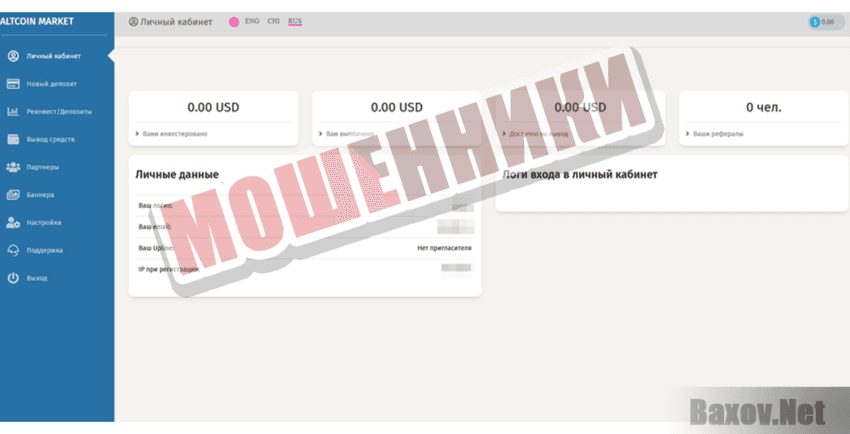Click the Личный кабинет user icon in sidebar

[x=13, y=56]
